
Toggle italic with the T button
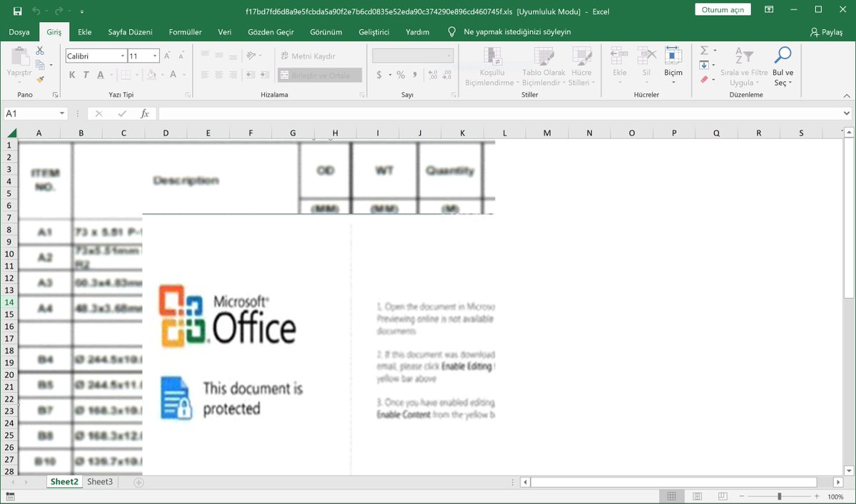coord(86,75)
